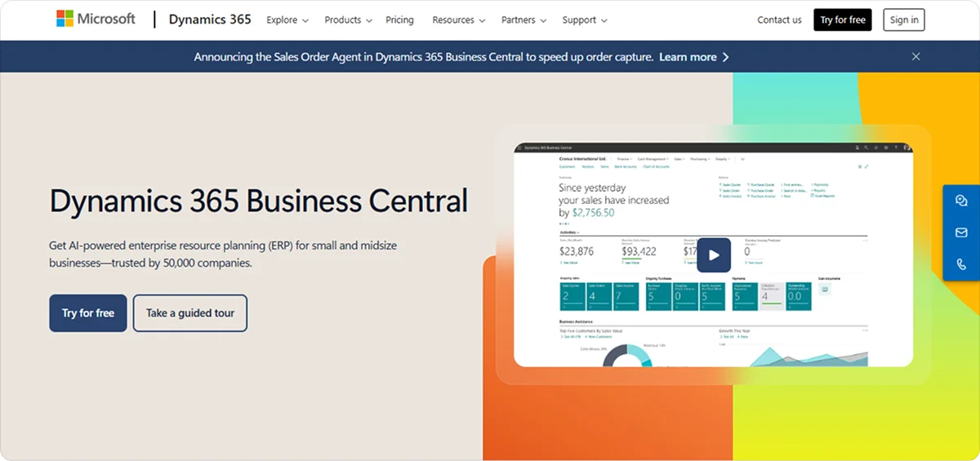Click the Microsoft logo in the header
This screenshot has width=980, height=461.
coord(96,19)
